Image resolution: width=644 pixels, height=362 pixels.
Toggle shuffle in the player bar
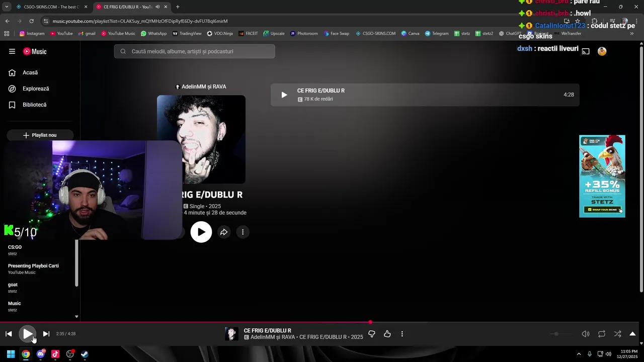617,334
